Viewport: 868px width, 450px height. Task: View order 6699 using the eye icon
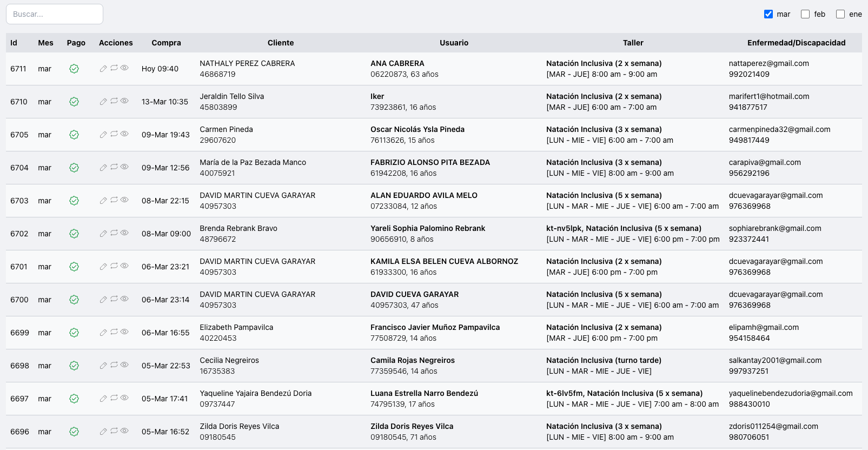coord(124,332)
